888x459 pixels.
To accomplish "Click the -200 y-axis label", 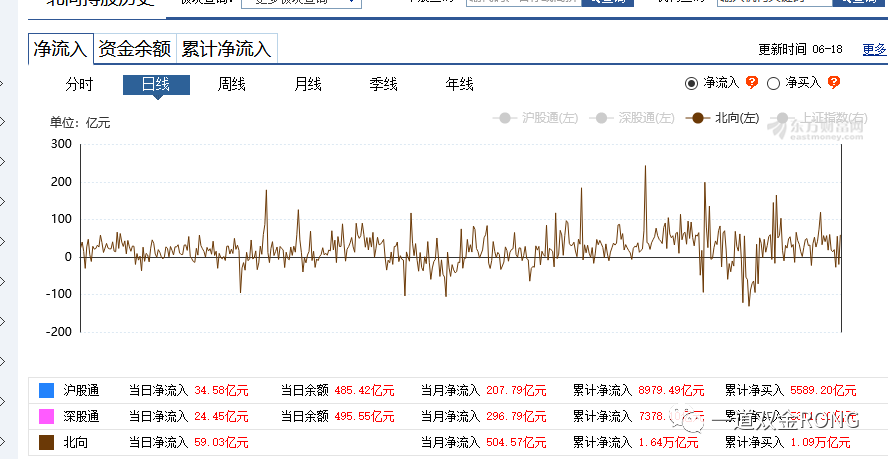I will click(x=59, y=332).
